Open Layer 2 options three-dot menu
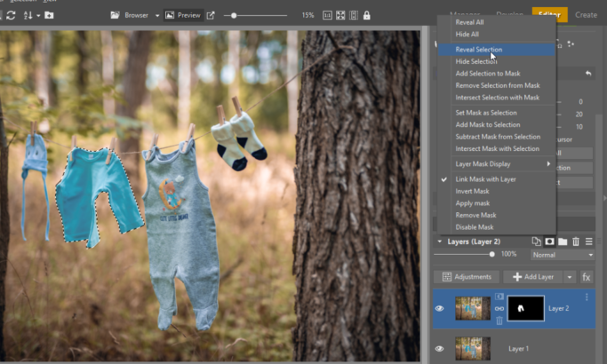 pos(587,297)
